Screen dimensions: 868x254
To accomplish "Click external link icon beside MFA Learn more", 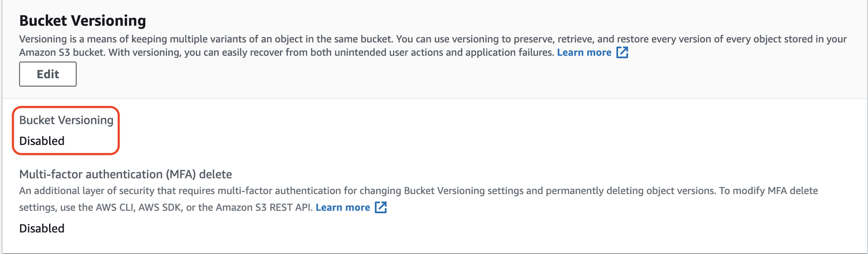I will [381, 208].
